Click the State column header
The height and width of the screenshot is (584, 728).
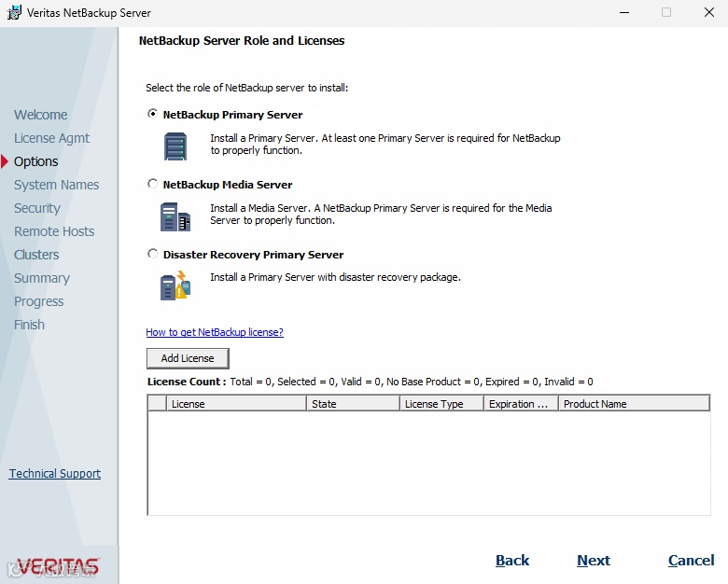[352, 404]
